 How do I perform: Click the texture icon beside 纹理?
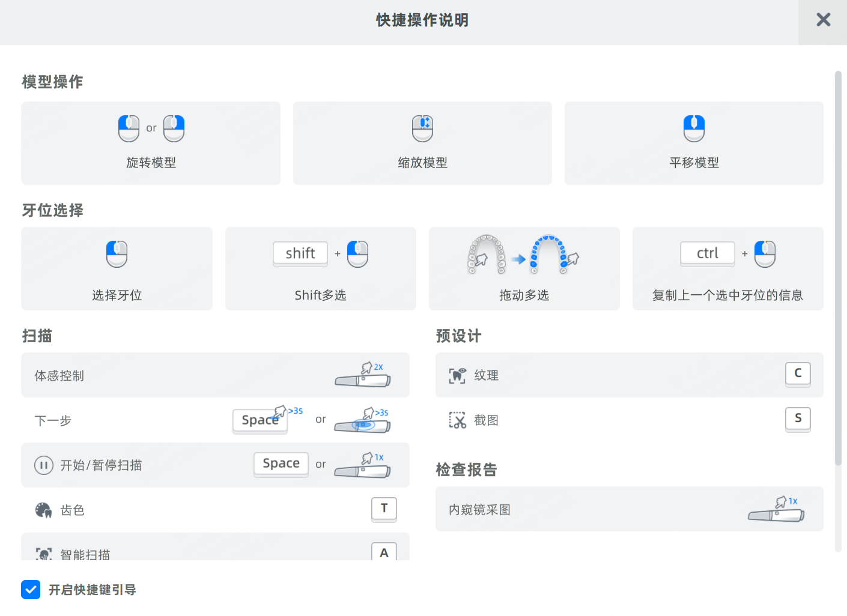tap(458, 375)
